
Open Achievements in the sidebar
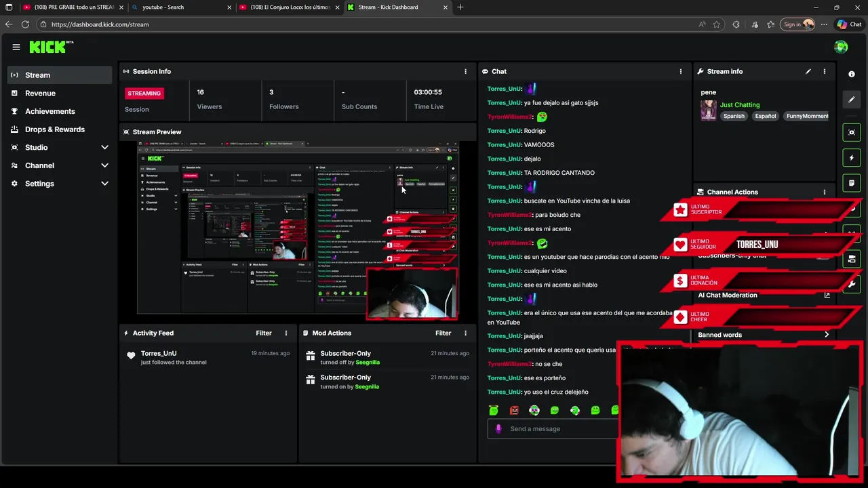pyautogui.click(x=59, y=111)
